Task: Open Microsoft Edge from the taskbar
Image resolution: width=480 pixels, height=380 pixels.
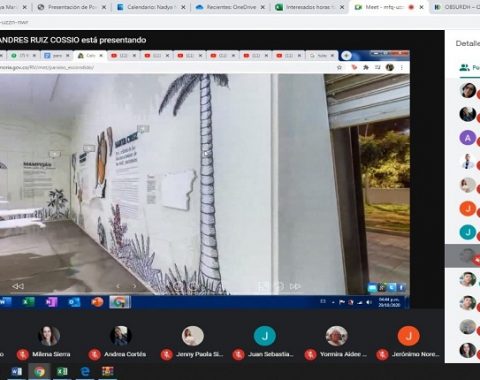Action: 85,371
